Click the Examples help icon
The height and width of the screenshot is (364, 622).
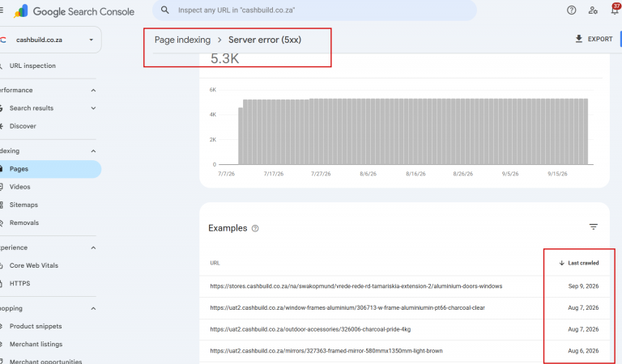click(255, 229)
